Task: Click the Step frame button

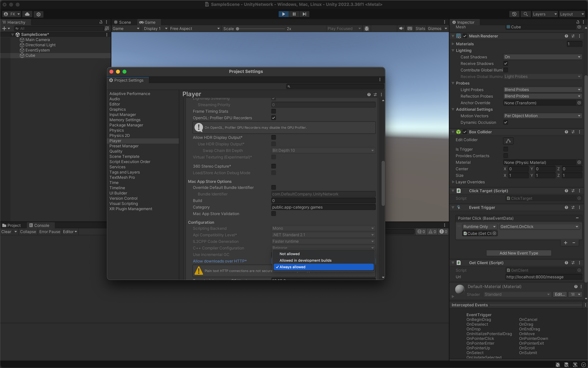Action: pos(304,14)
